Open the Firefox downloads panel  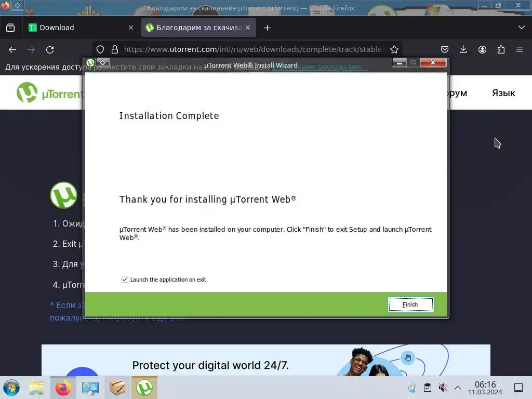[x=463, y=49]
